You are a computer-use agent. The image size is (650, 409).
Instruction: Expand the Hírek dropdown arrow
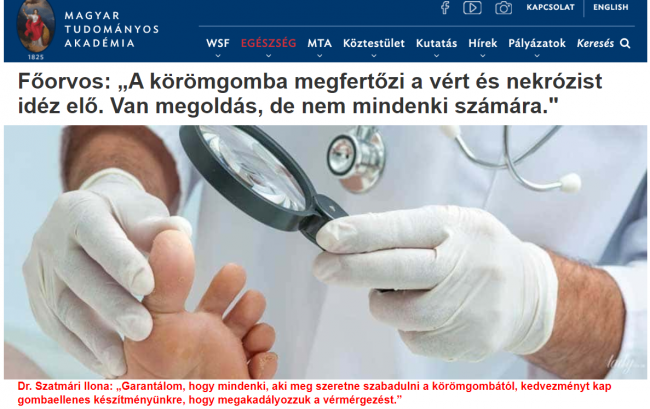tap(483, 56)
